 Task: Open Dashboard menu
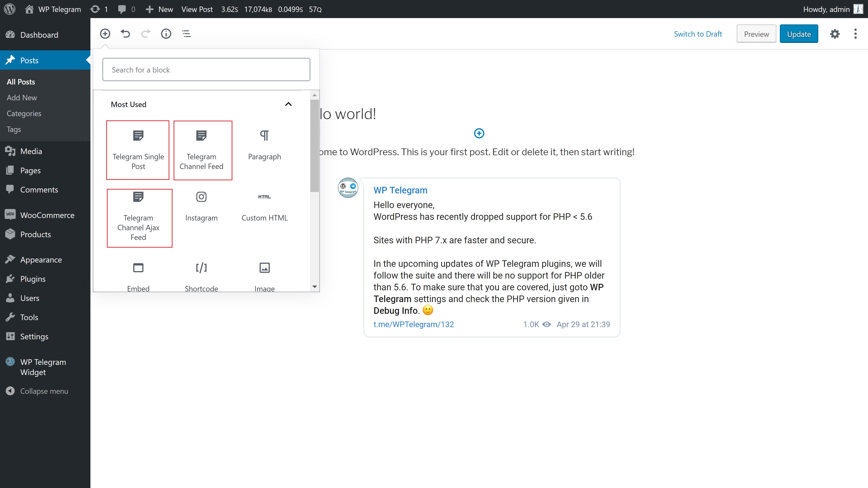click(45, 35)
